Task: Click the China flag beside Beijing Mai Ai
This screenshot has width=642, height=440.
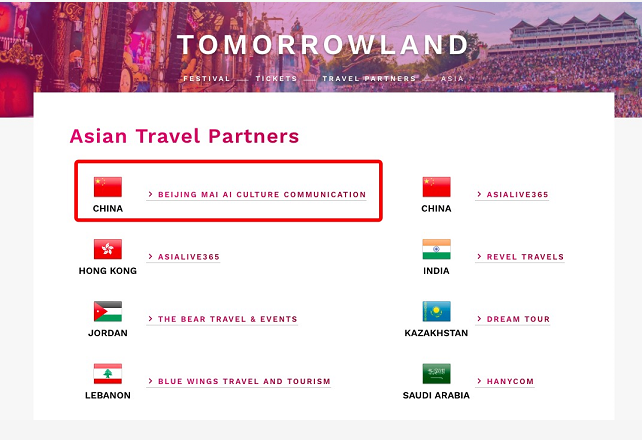Action: point(108,187)
